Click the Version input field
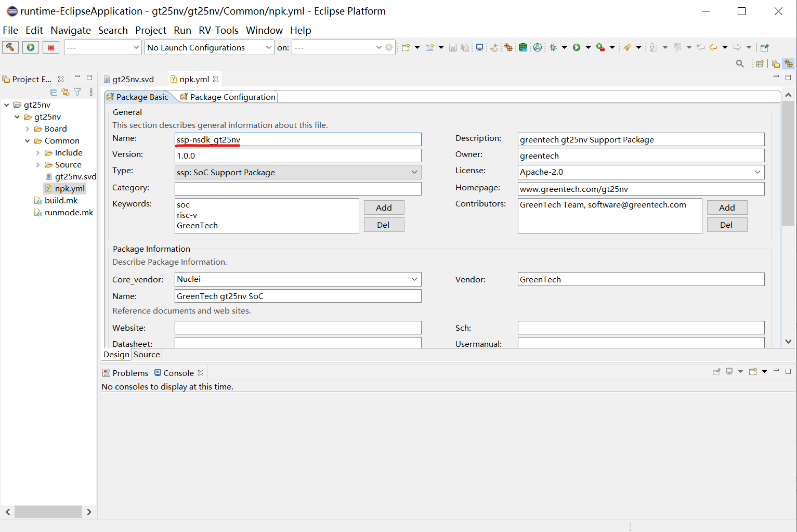The width and height of the screenshot is (797, 532). (x=298, y=155)
